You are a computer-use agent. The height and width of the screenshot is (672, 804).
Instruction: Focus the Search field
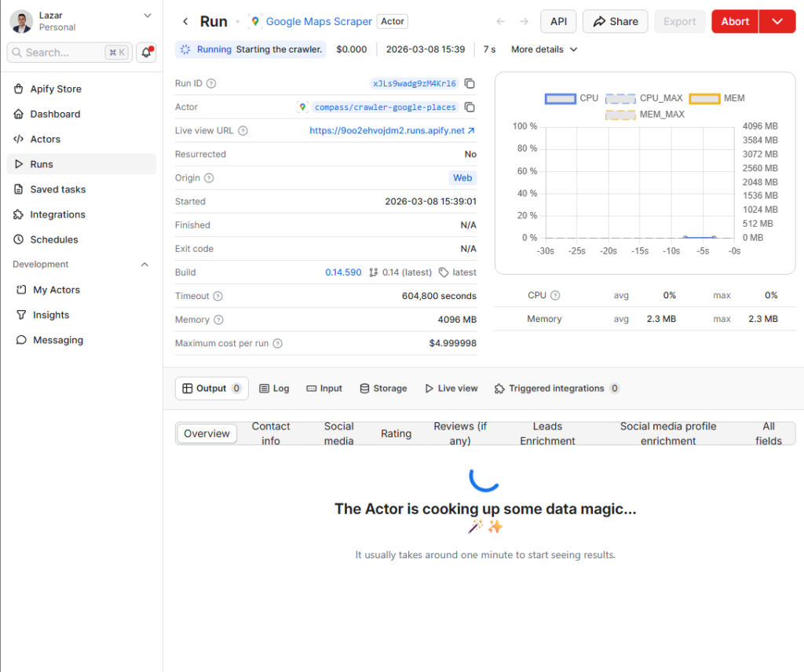pos(70,53)
